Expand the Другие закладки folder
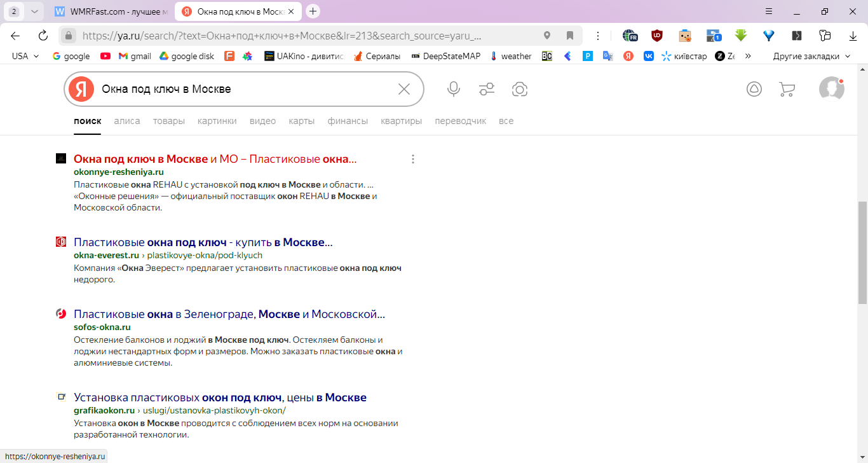The image size is (868, 463). coord(811,56)
